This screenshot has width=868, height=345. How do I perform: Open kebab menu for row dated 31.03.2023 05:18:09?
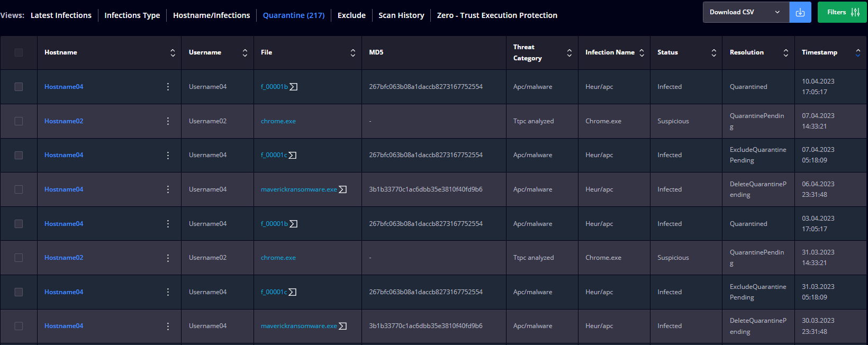(x=168, y=292)
